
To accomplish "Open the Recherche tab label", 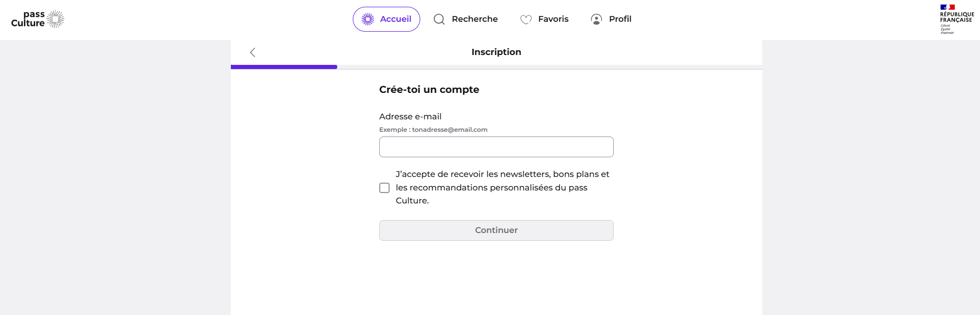I will (x=475, y=19).
